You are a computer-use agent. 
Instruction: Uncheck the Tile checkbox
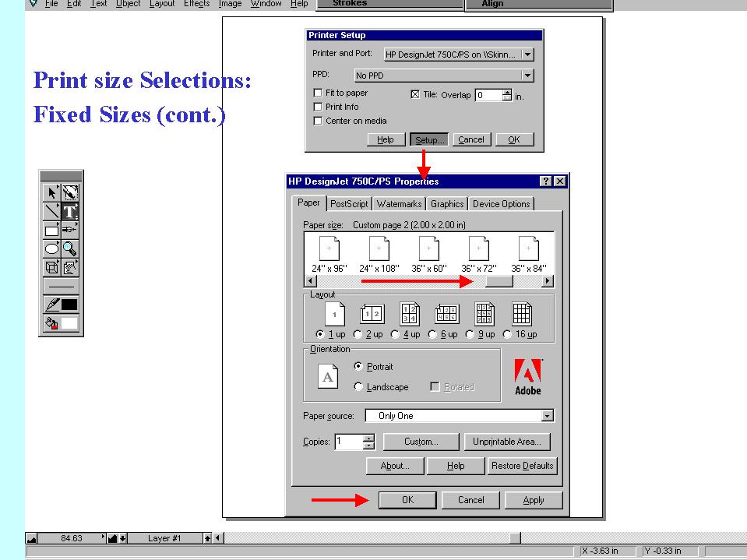[x=415, y=95]
